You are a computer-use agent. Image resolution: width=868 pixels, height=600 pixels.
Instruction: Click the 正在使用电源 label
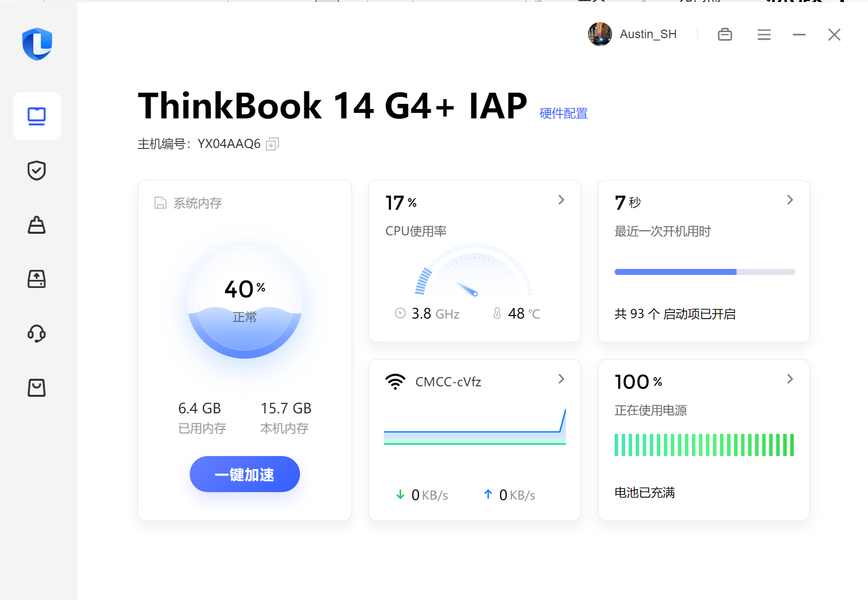(651, 410)
